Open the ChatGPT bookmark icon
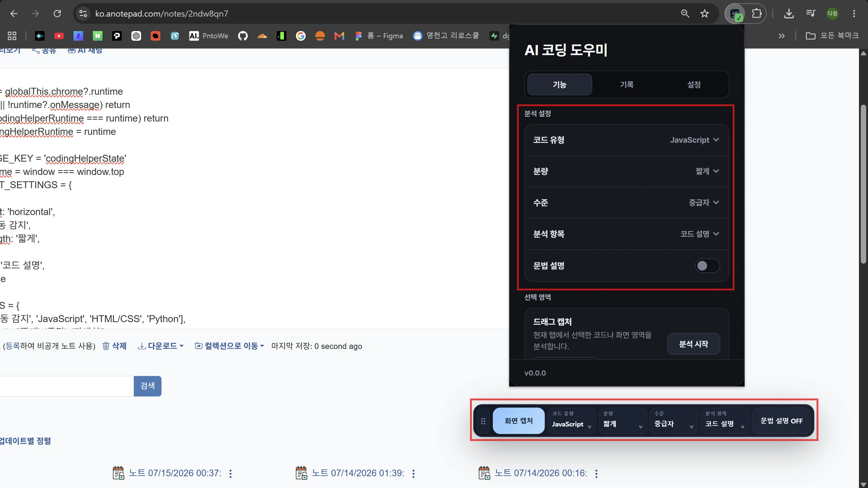 (x=136, y=36)
